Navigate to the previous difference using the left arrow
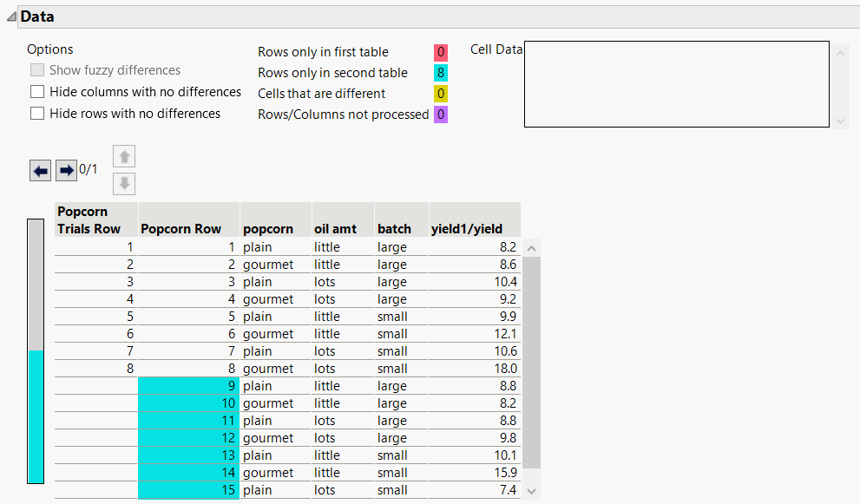Viewport: 860px width, 504px height. (x=40, y=170)
